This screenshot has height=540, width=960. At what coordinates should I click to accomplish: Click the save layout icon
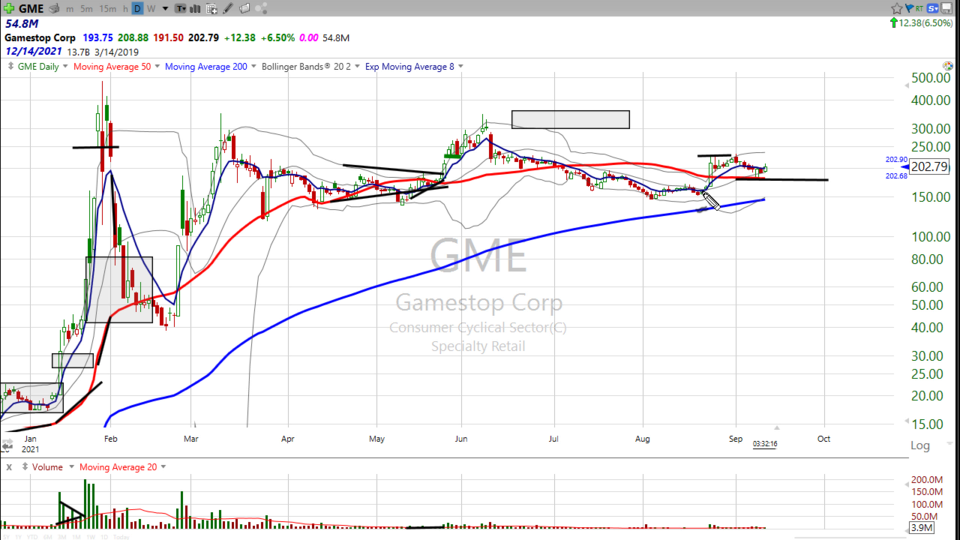coord(947,8)
